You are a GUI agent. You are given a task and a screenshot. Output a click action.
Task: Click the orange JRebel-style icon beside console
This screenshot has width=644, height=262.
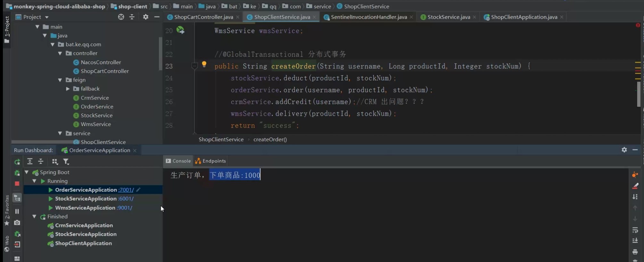click(x=635, y=175)
